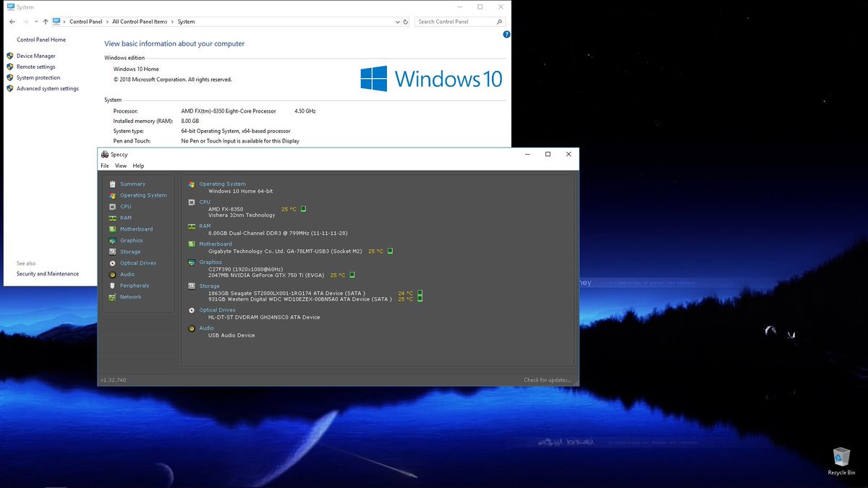
Task: Select HL-DT-ST DVDRAM optical drive text
Action: [x=264, y=317]
